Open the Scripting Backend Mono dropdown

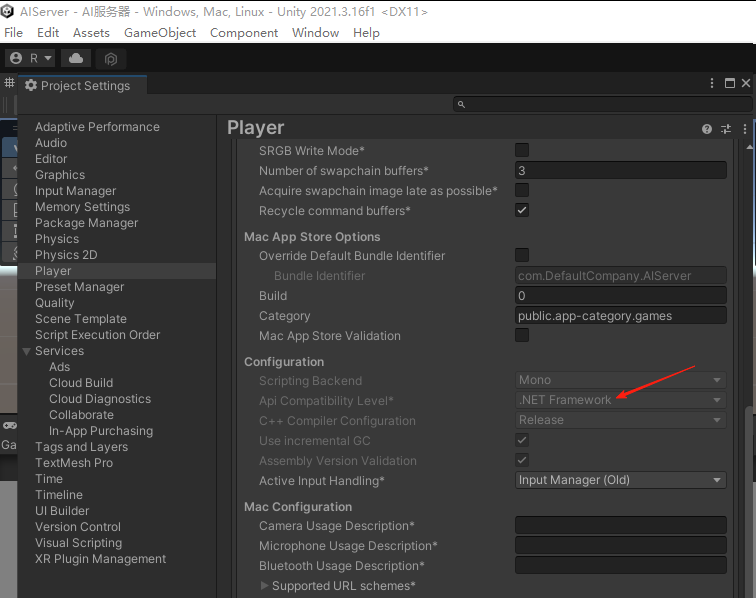621,380
